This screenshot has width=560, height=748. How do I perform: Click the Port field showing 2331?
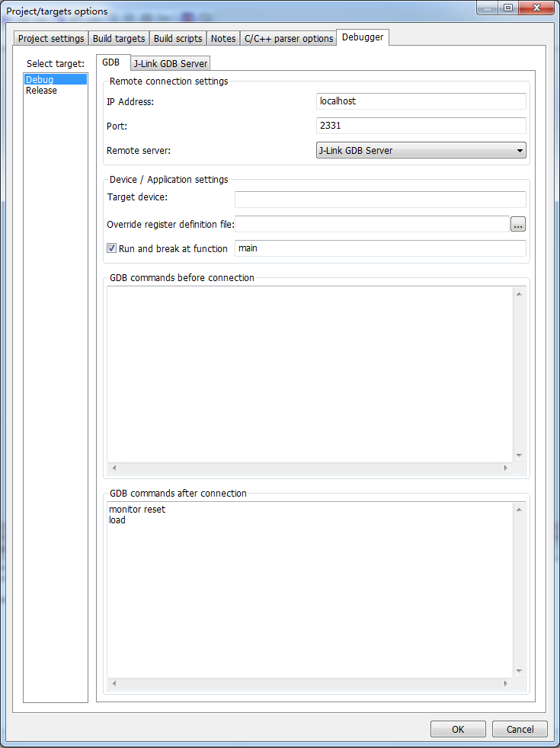421,126
